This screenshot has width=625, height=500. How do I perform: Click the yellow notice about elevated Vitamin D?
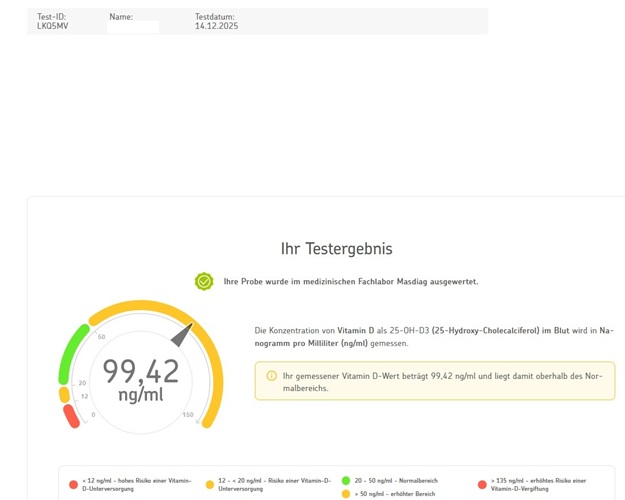[435, 381]
